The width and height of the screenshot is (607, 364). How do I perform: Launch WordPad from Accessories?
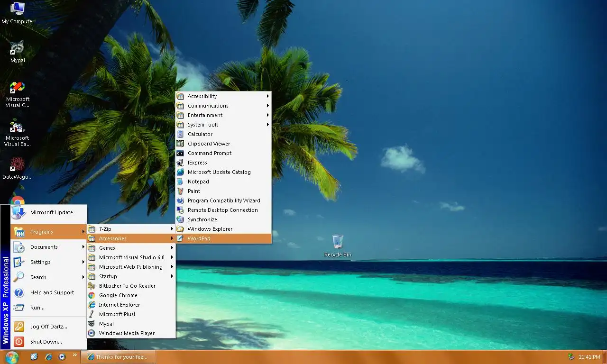click(223, 238)
